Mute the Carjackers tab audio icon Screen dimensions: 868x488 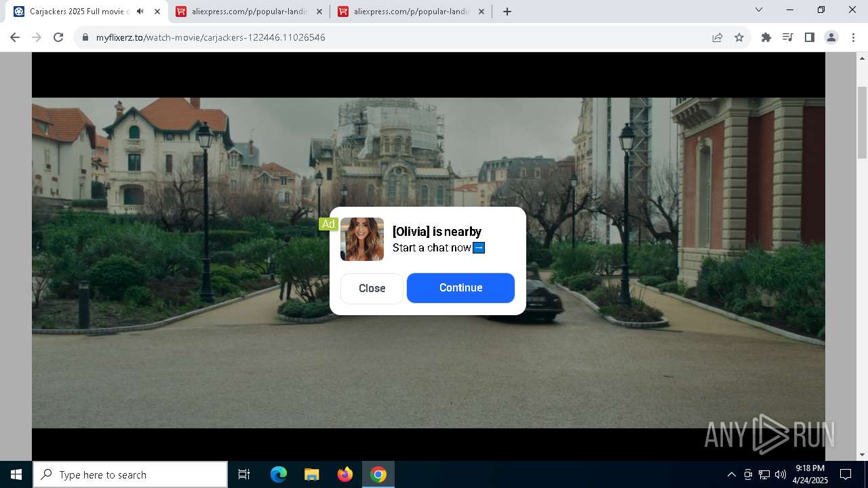pyautogui.click(x=140, y=12)
